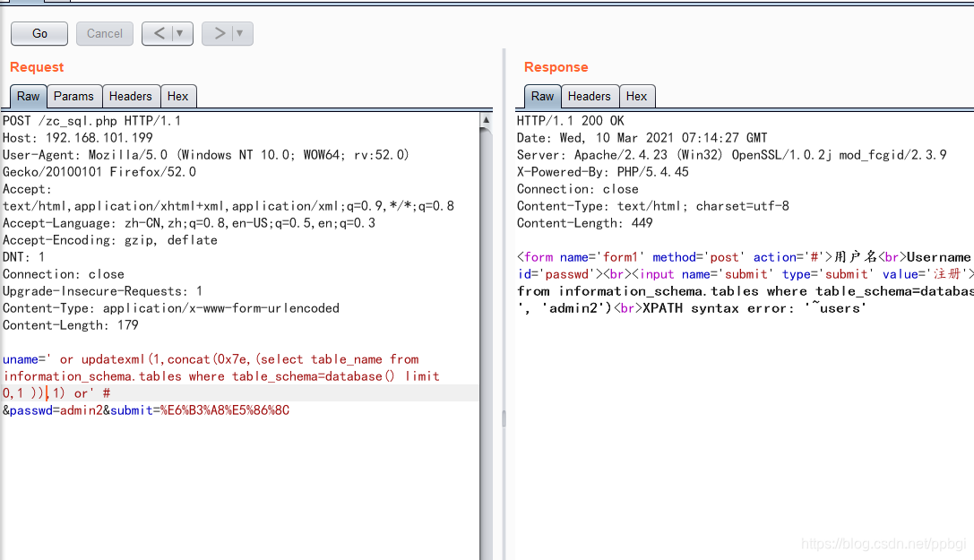Click the User-Agent header line
This screenshot has height=560, width=974.
205,155
